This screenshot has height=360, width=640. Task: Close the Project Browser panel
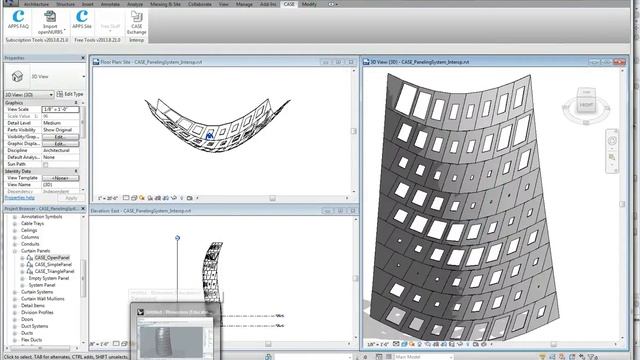click(83, 209)
